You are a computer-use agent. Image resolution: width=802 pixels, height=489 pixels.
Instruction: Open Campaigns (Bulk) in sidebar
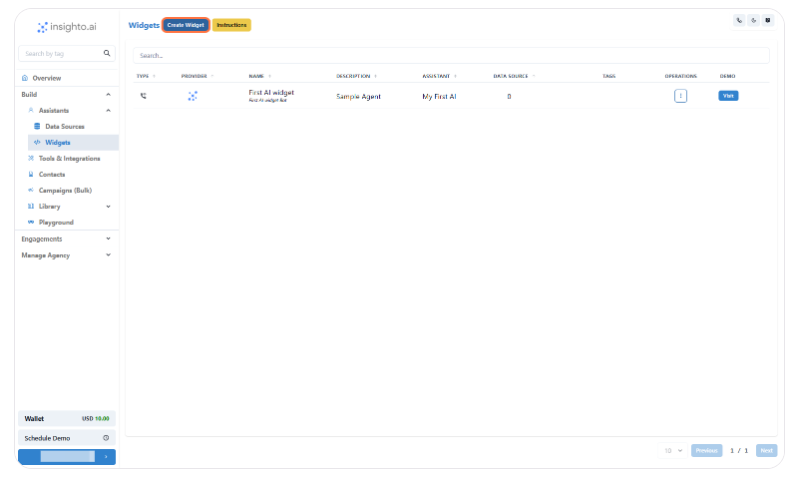tap(65, 190)
